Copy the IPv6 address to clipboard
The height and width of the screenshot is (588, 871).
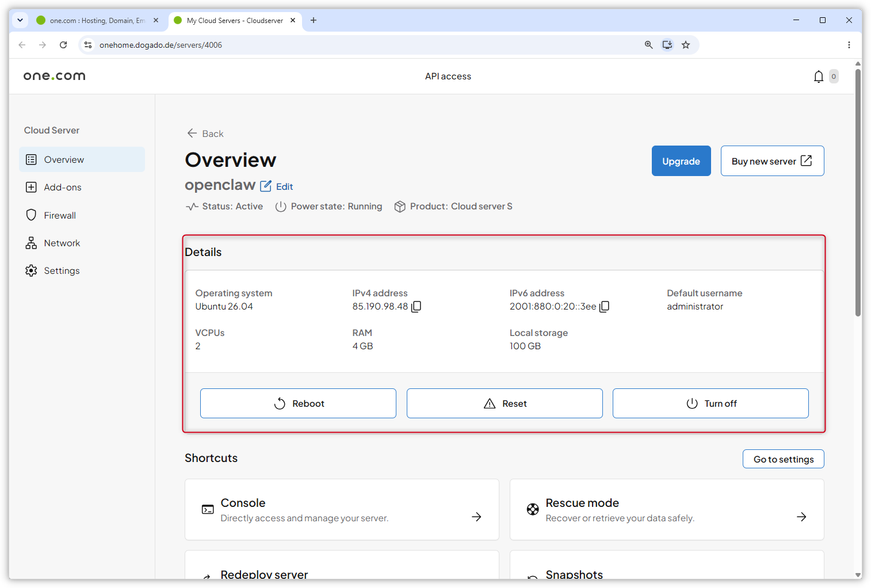pos(605,306)
